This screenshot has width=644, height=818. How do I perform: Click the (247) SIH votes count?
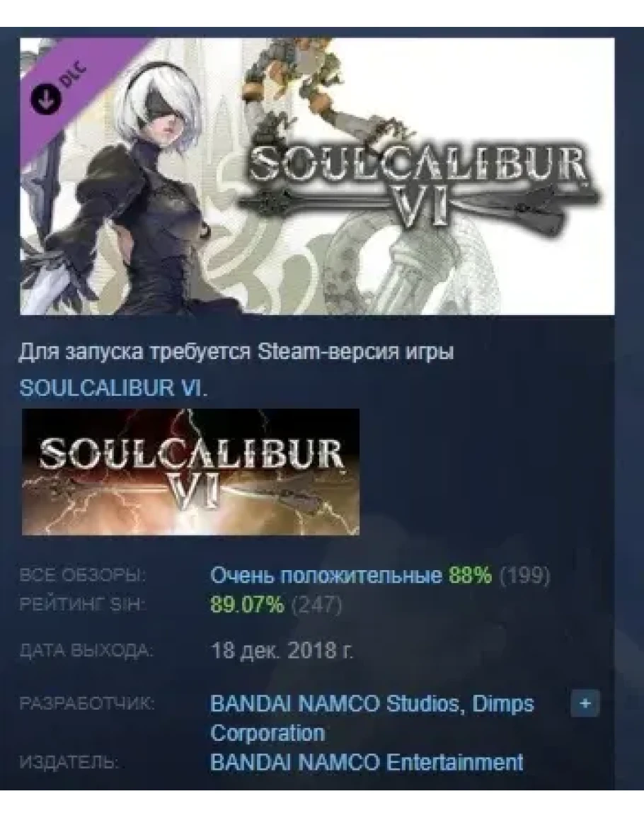pyautogui.click(x=316, y=605)
